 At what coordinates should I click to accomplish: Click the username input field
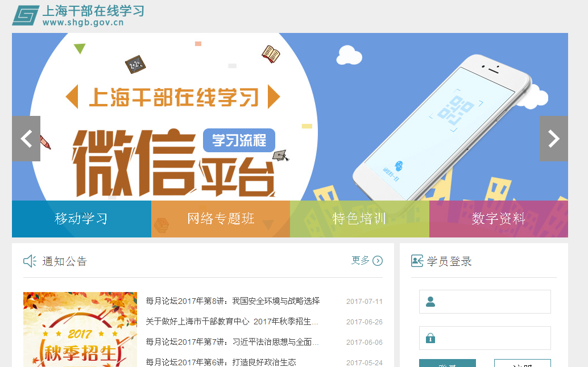485,302
